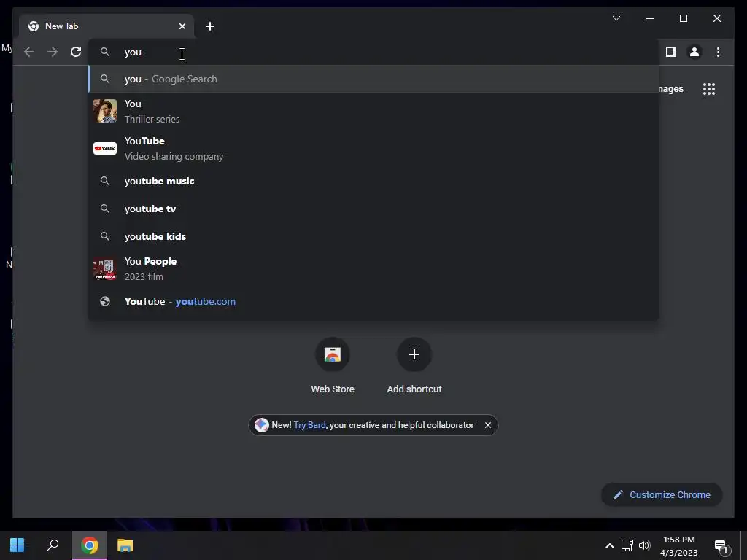This screenshot has width=747, height=560.
Task: Toggle the Chrome side panel icon
Action: 671,52
